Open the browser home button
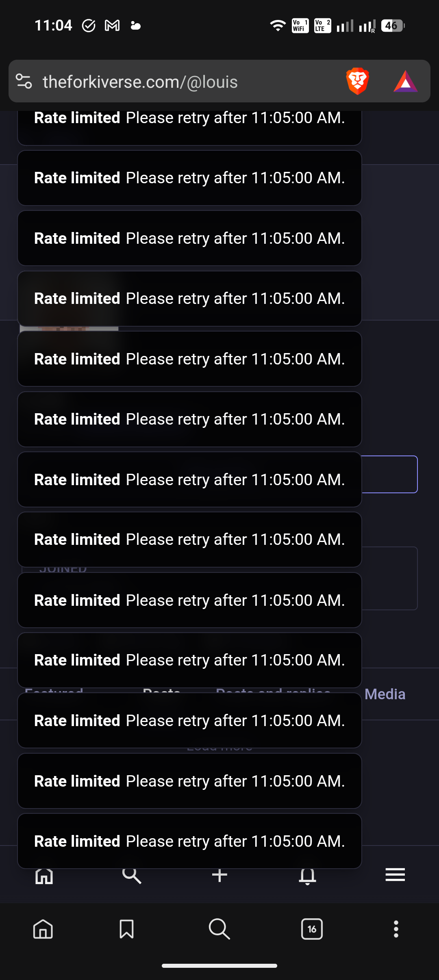The height and width of the screenshot is (980, 439). 43,929
